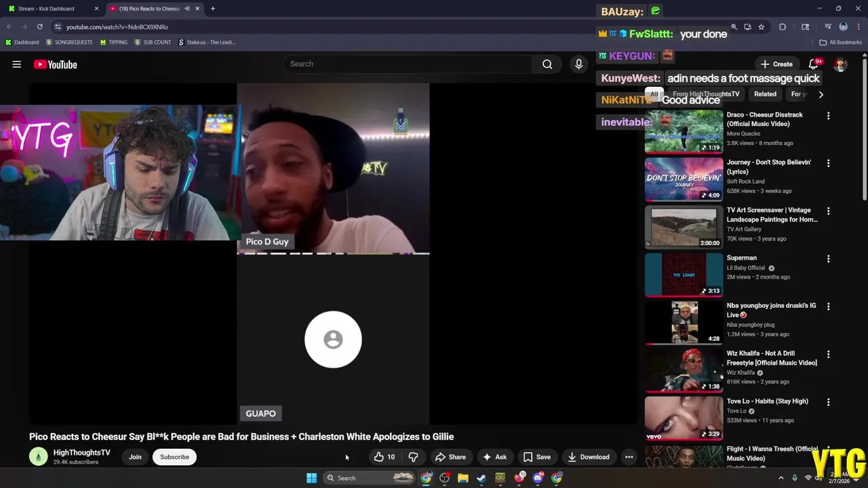Open Nba youngboy joins druski's IG Live title

[772, 310]
